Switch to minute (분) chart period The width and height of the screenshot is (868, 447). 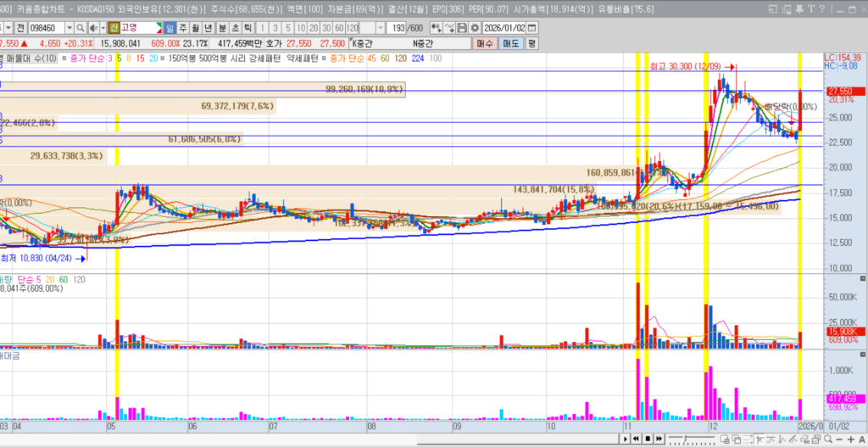coord(222,28)
